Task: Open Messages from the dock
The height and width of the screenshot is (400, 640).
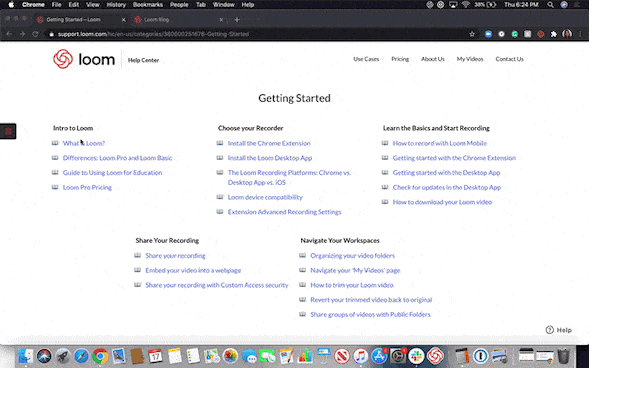Action: (249, 356)
